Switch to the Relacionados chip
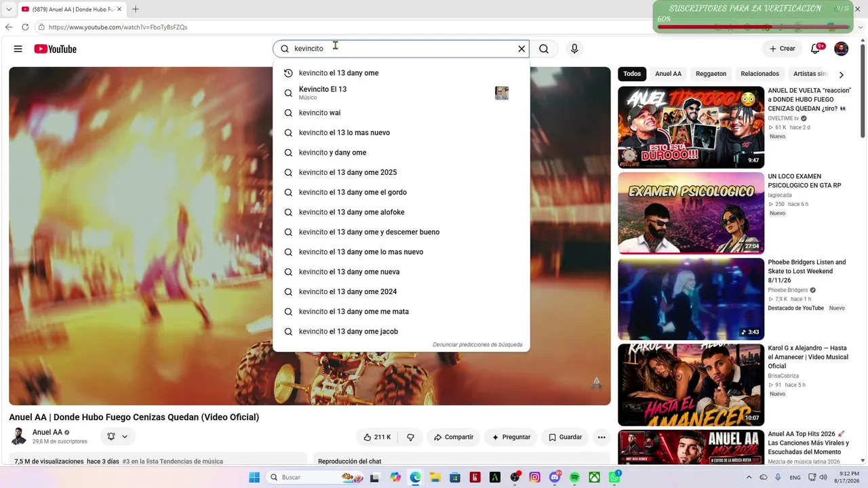The width and height of the screenshot is (868, 488). [759, 74]
